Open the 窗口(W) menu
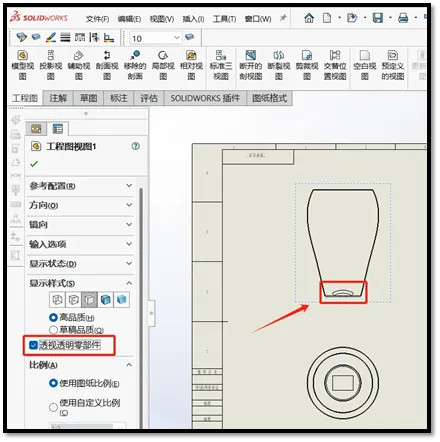This screenshot has height=442, width=440. tap(258, 19)
